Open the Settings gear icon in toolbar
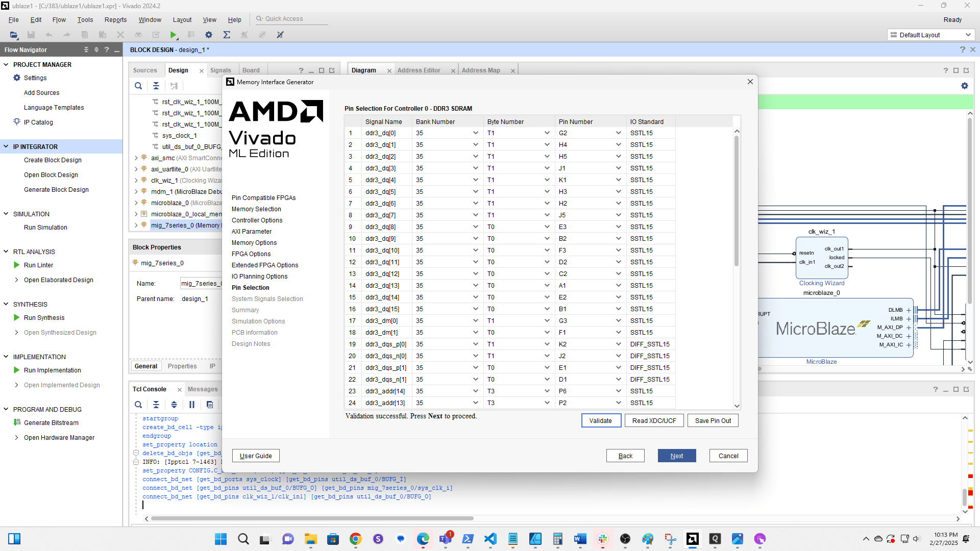 pyautogui.click(x=209, y=35)
